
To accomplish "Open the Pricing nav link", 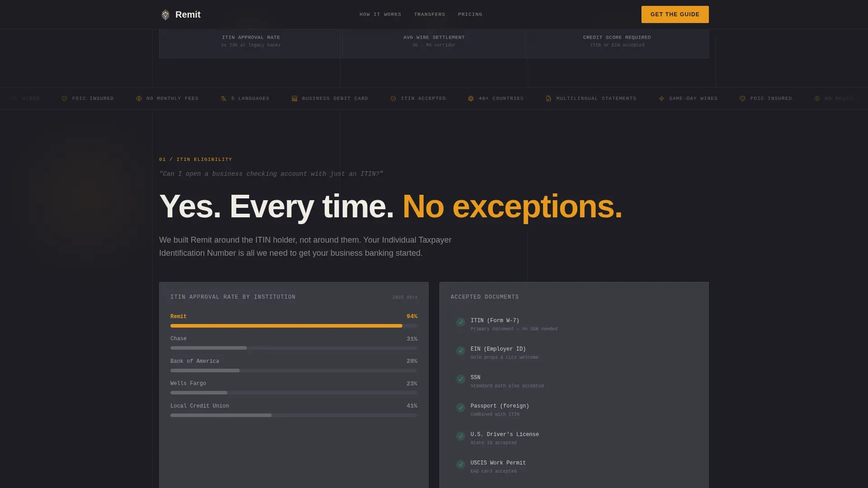I will (470, 14).
